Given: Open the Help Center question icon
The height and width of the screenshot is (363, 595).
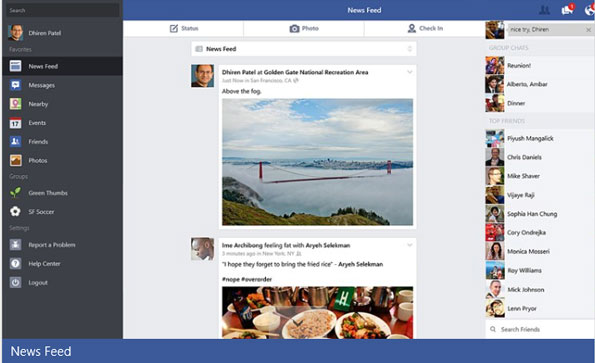Looking at the screenshot, I should (16, 263).
